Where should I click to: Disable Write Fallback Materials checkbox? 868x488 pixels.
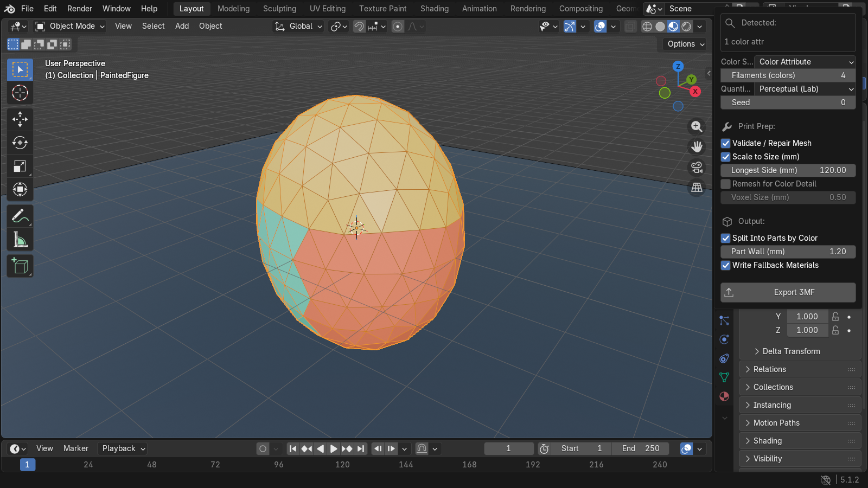725,265
